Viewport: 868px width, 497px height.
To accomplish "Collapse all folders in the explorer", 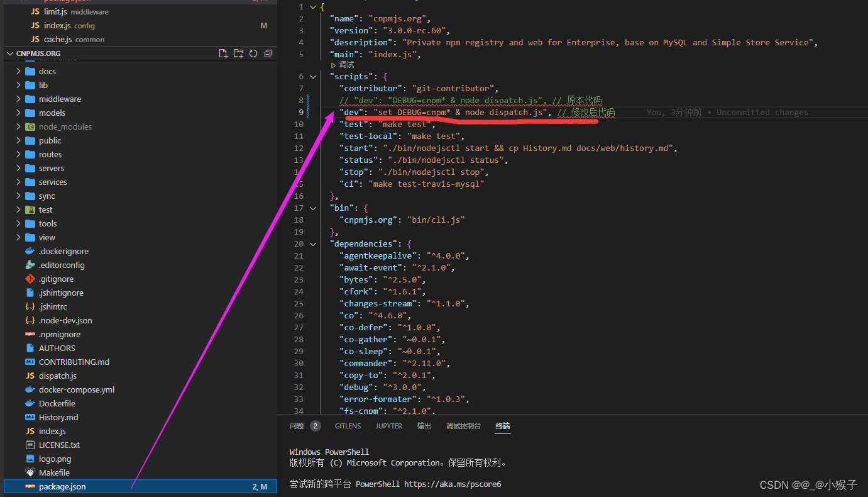I will point(268,53).
